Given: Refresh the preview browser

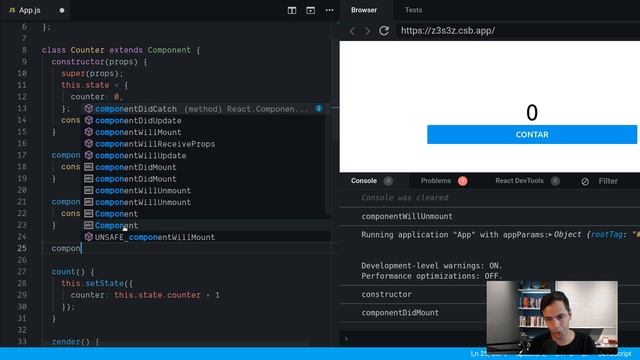Looking at the screenshot, I should [x=384, y=31].
